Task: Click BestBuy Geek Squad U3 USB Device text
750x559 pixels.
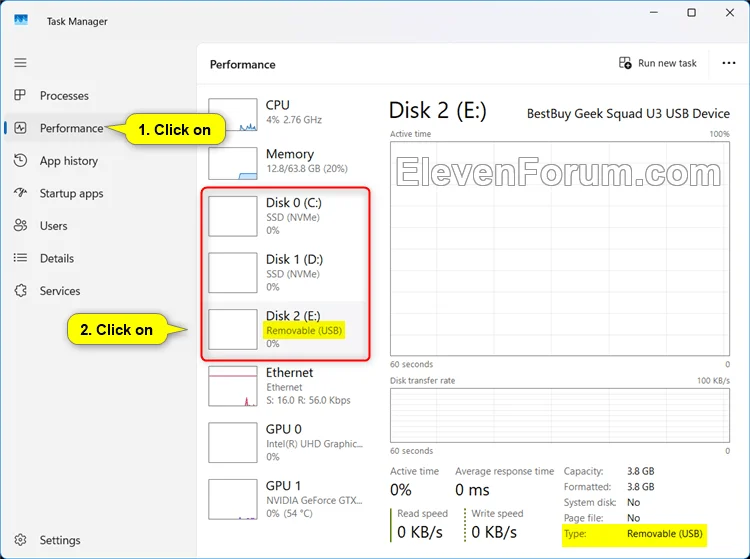Action: point(628,113)
